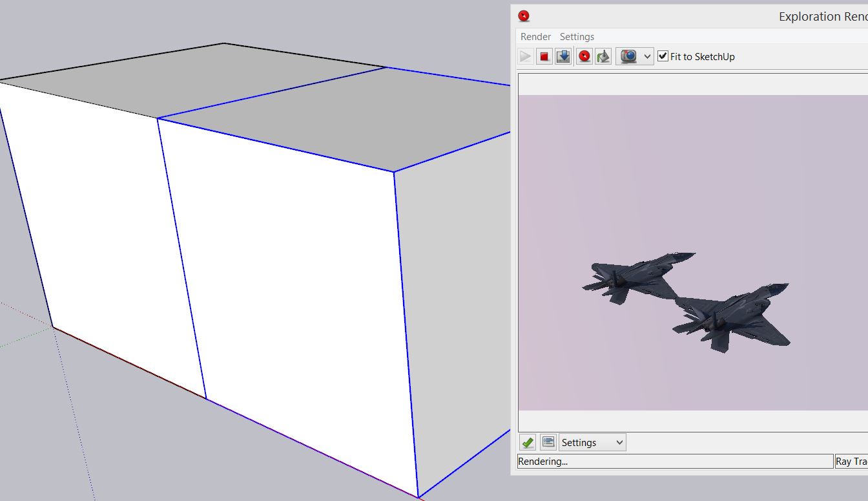Open the paint bucket materials icon
The width and height of the screenshot is (868, 501).
(x=603, y=56)
